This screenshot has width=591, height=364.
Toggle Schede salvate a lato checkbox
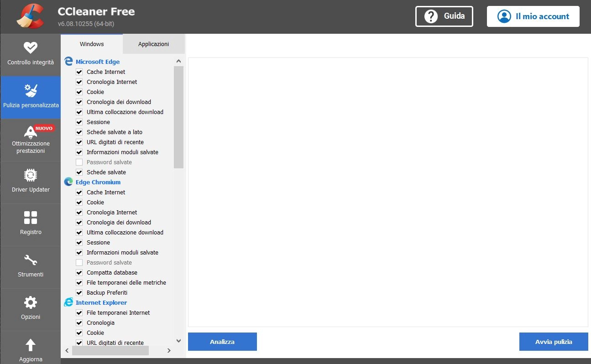tap(79, 132)
